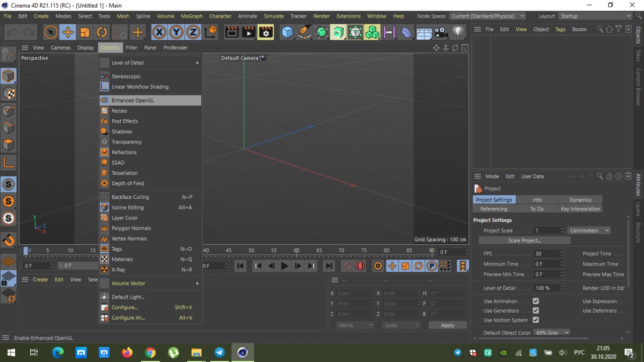Image resolution: width=644 pixels, height=362 pixels.
Task: Switch to Model mode in the left toolbar
Action: coord(9,76)
